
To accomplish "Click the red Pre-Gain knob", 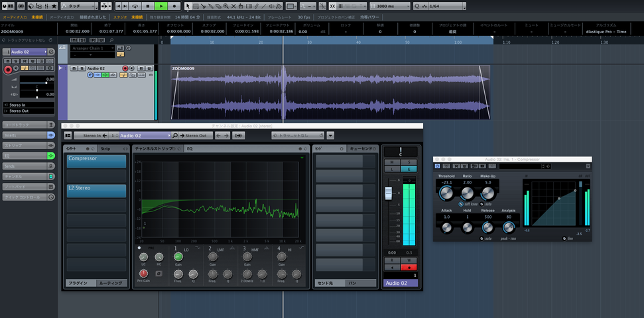I will pyautogui.click(x=143, y=273).
